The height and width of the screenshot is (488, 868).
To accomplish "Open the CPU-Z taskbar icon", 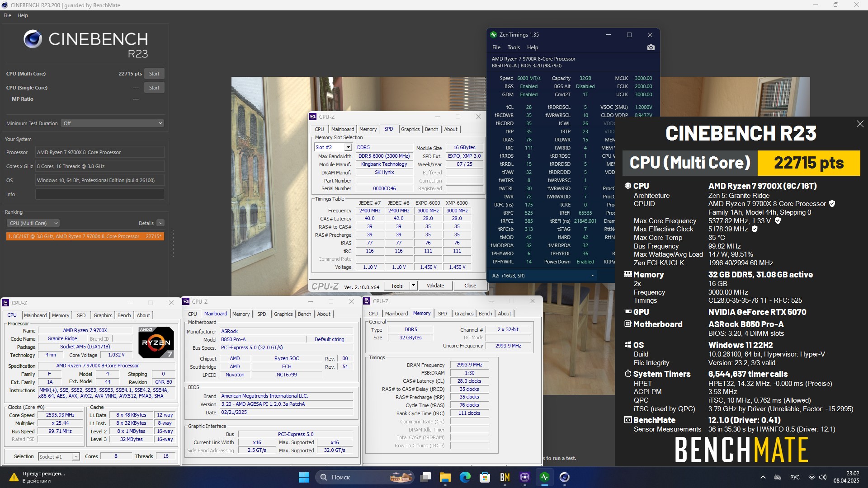I will pos(525,477).
